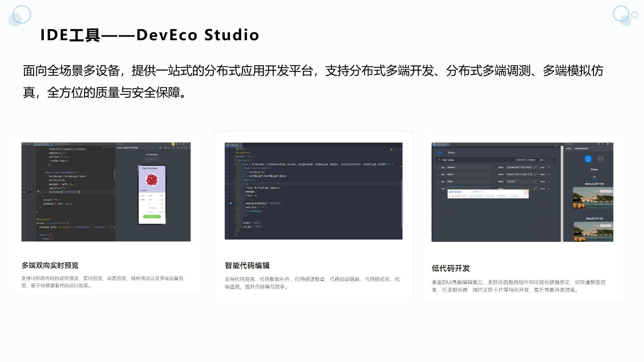Viewport: 644px width, 362px height.
Task: Click the expand icon on the option row value
Action: (x=535, y=174)
